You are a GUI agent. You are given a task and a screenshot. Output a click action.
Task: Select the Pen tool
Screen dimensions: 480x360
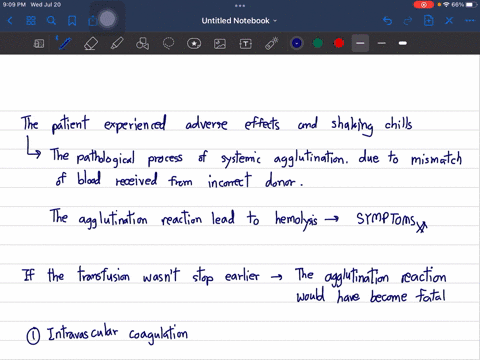click(x=65, y=43)
